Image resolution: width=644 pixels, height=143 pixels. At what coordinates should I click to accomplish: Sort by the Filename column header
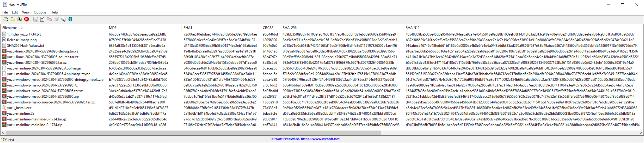pos(54,28)
